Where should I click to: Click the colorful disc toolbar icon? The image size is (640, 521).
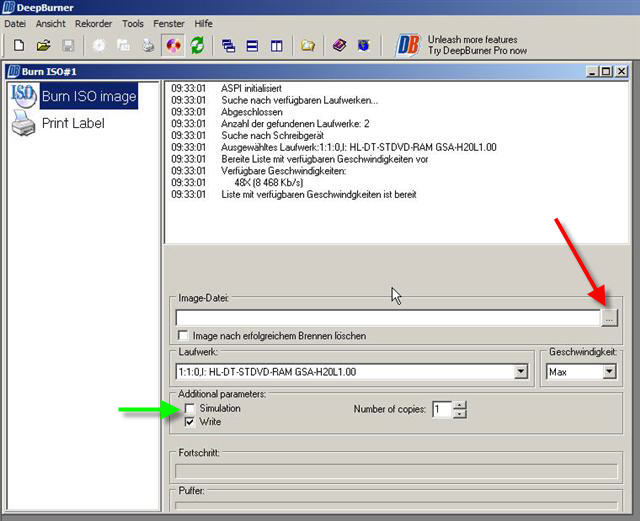(173, 45)
